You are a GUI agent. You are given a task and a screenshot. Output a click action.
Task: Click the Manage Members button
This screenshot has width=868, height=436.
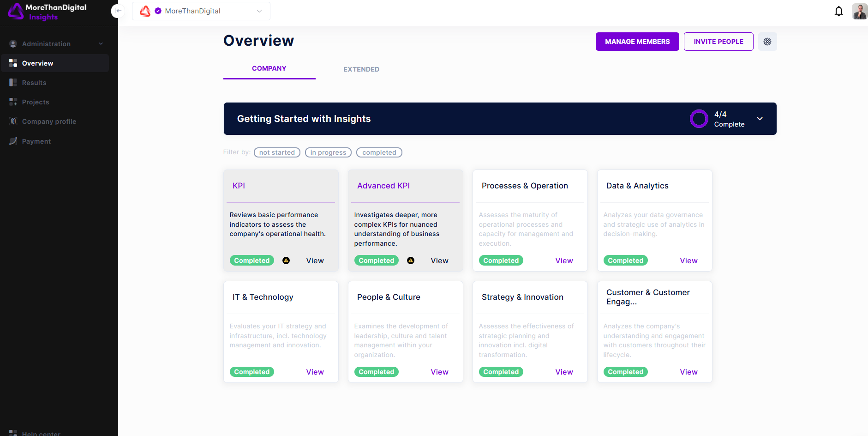pyautogui.click(x=637, y=42)
